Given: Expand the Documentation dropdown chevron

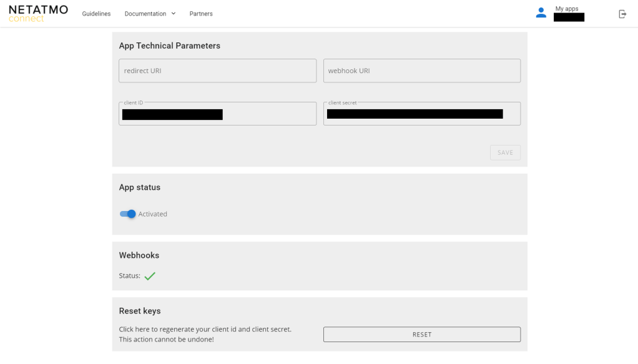Looking at the screenshot, I should (174, 14).
